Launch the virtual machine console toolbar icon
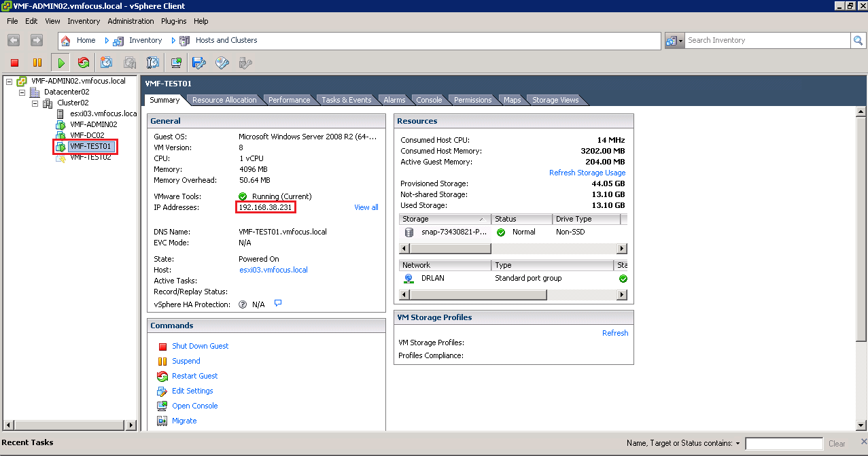 click(176, 63)
